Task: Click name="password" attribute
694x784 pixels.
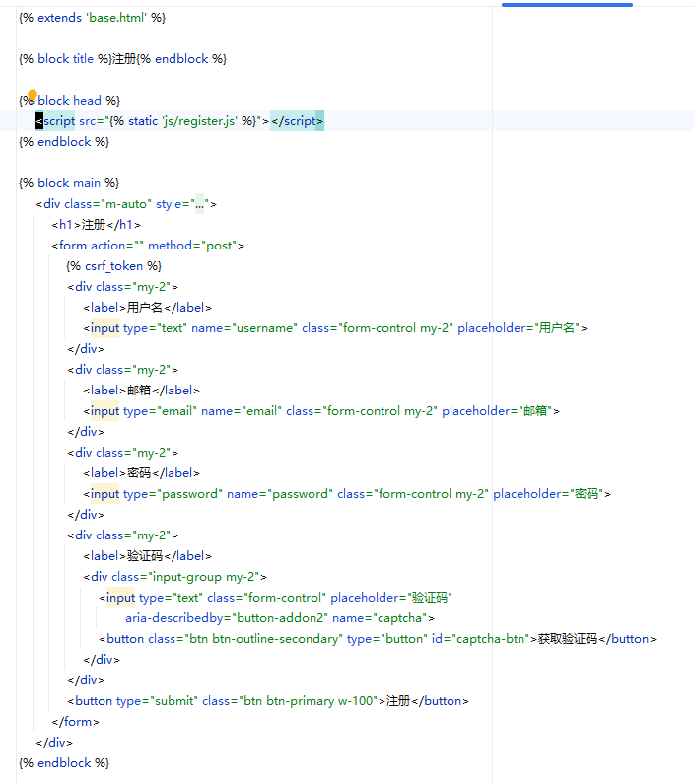Action: pyautogui.click(x=280, y=494)
